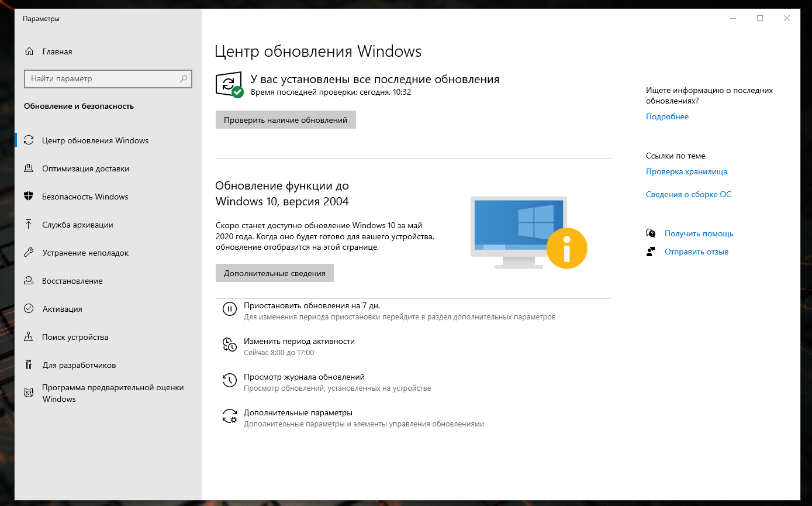
Task: Click the pause updates circle icon
Action: tap(230, 309)
